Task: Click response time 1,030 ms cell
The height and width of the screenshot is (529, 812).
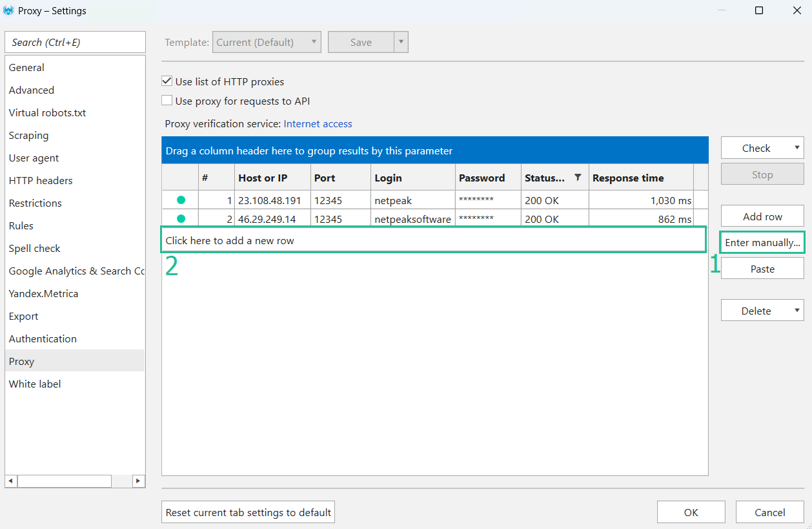Action: [641, 200]
